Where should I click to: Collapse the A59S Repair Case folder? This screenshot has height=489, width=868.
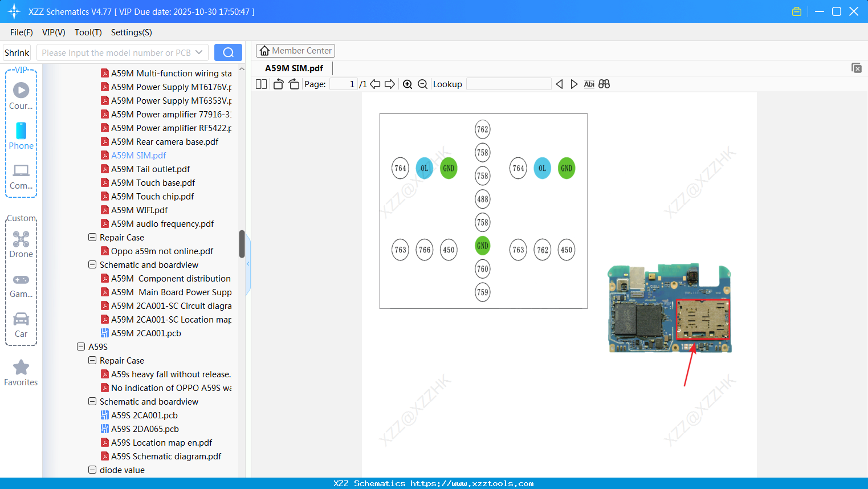coord(92,360)
